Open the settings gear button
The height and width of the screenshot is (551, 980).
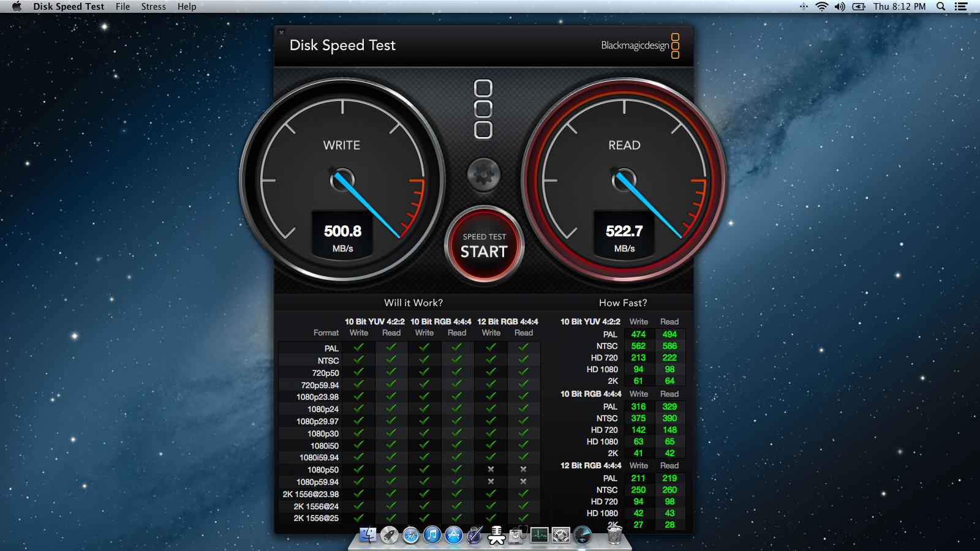(484, 174)
